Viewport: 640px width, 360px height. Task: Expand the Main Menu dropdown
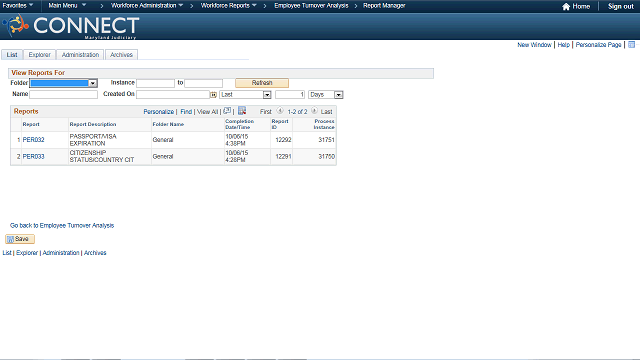[67, 6]
